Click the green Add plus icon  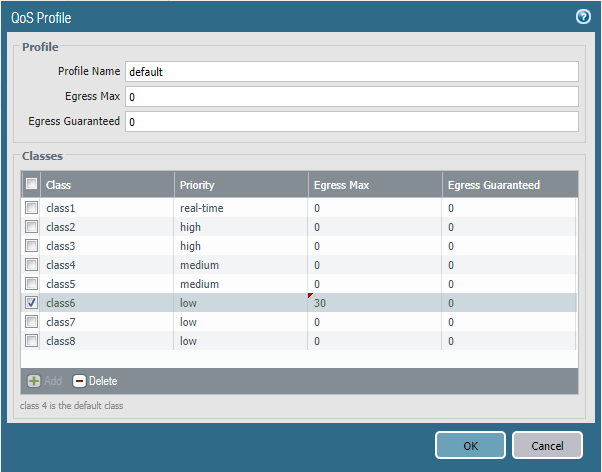pos(33,381)
